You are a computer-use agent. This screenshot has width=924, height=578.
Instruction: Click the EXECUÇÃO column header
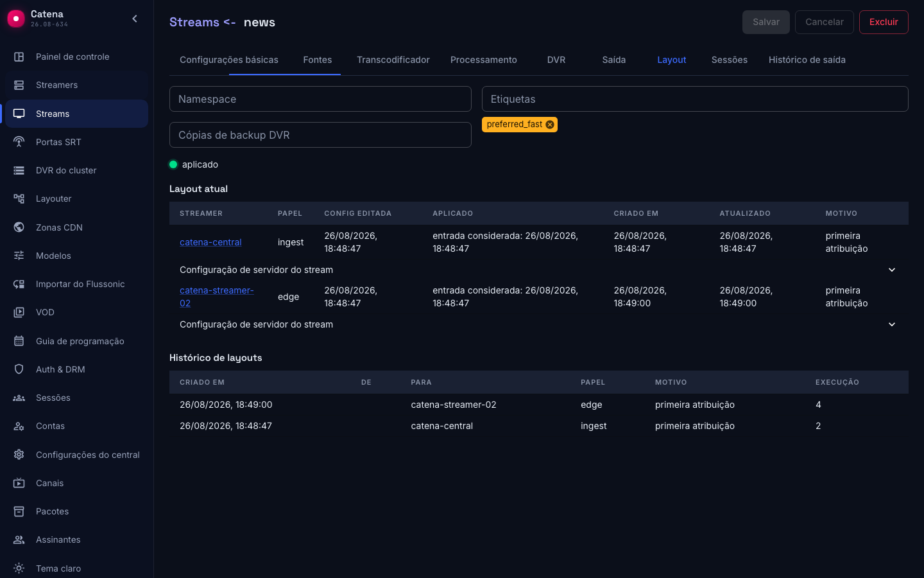click(x=837, y=382)
